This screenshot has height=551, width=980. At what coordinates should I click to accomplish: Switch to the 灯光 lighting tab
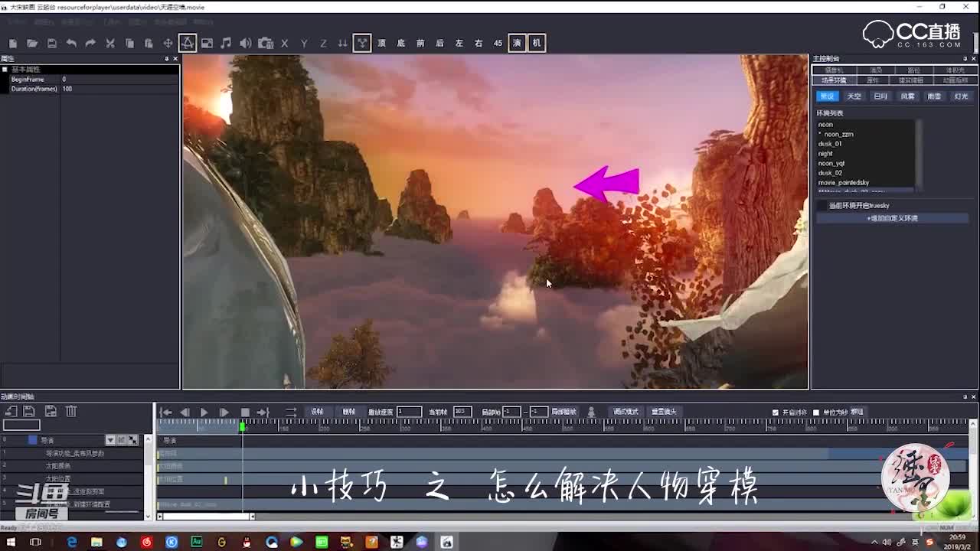tap(961, 96)
